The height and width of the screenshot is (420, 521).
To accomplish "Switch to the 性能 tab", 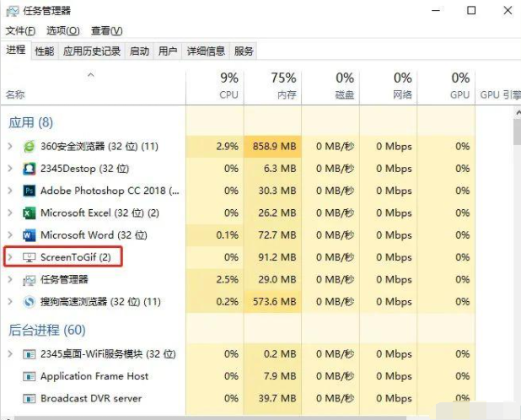I will pos(45,51).
